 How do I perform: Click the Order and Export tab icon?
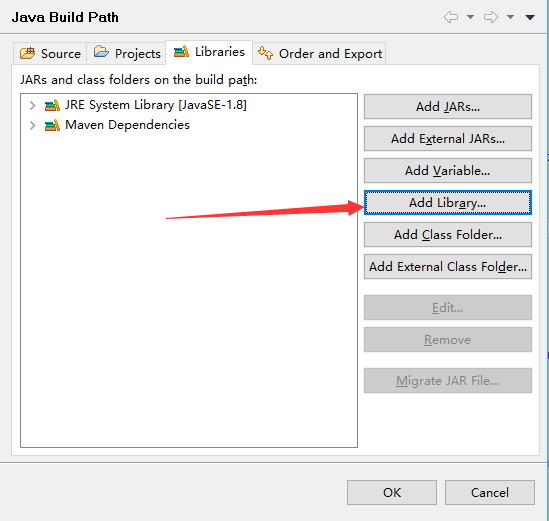point(265,53)
